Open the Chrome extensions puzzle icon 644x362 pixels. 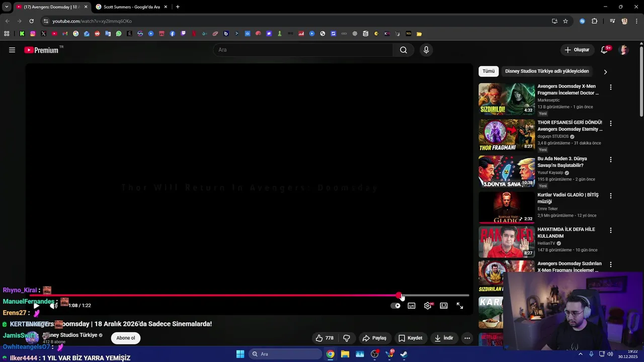[595, 21]
